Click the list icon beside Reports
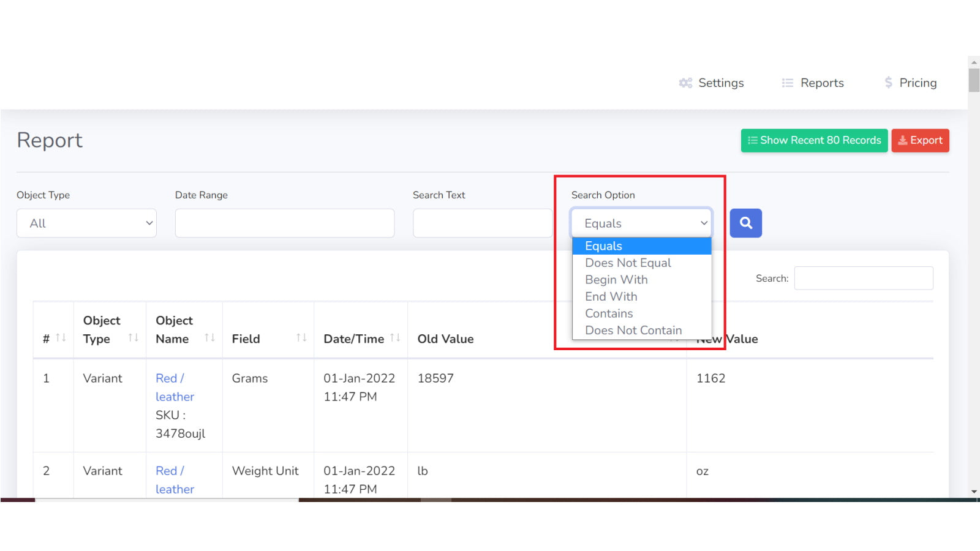Viewport: 980px width, 551px height. pos(786,83)
